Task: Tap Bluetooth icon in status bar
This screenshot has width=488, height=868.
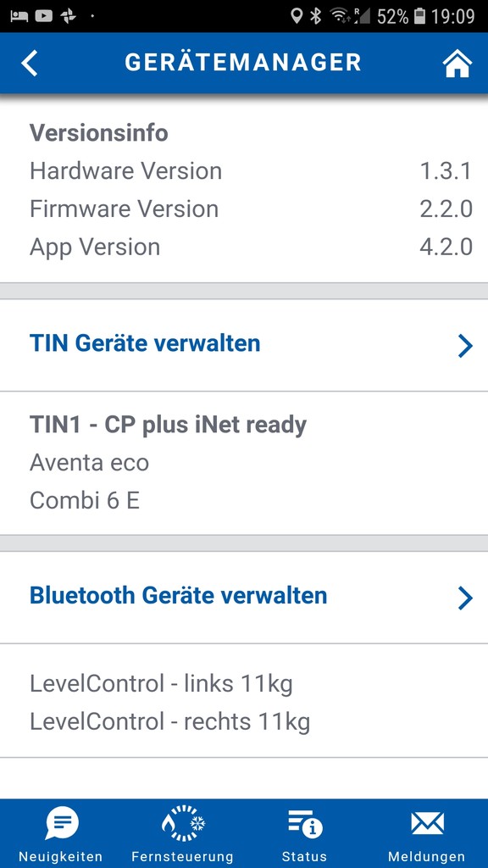Action: point(315,16)
